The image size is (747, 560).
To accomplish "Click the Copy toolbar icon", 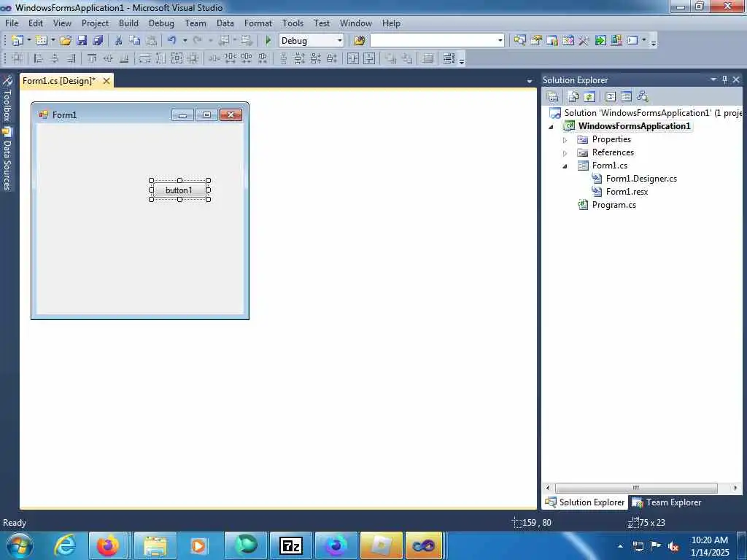I will 135,41.
